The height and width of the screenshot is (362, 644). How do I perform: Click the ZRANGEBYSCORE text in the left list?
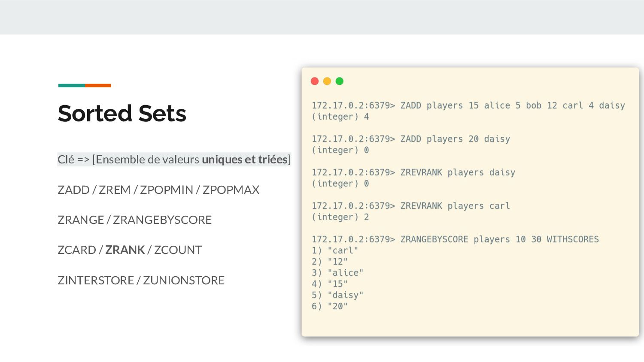162,220
